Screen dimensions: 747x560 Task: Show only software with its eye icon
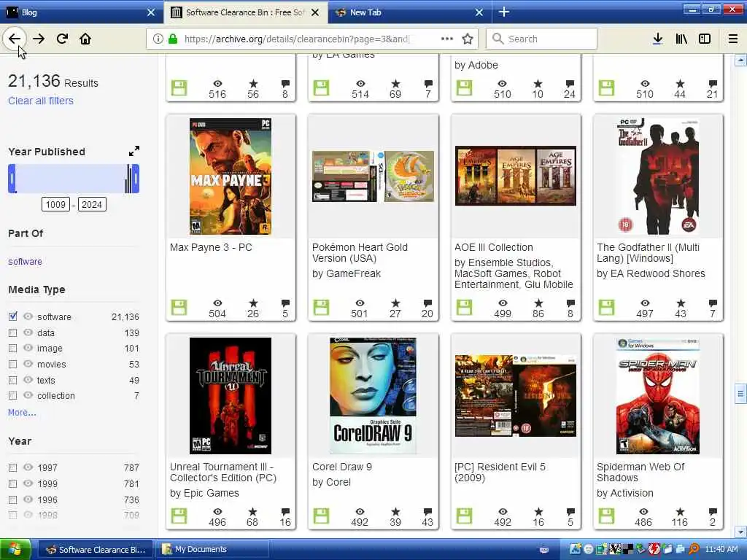pyautogui.click(x=28, y=316)
